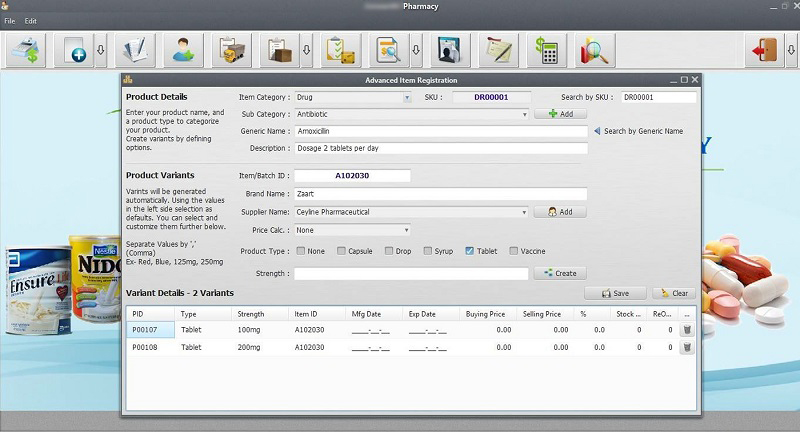This screenshot has height=432, width=800.
Task: Expand arrow next to price search icon
Action: [x=416, y=50]
